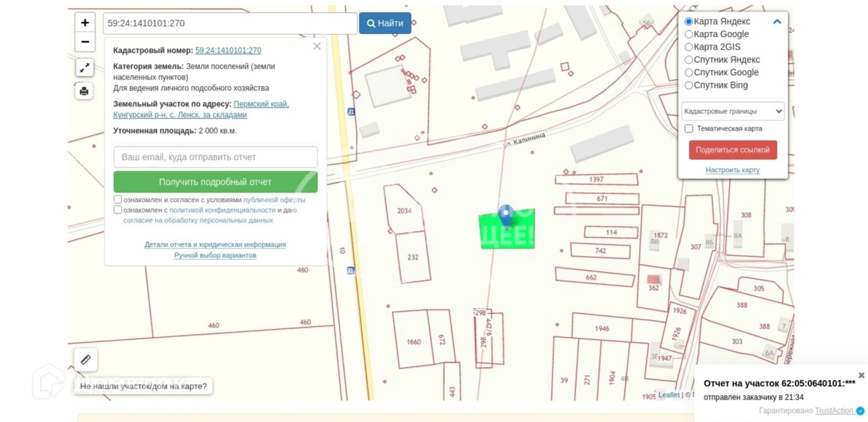Click parcel label 305 on map
Screen dimensions: 868x422
[x=759, y=288]
